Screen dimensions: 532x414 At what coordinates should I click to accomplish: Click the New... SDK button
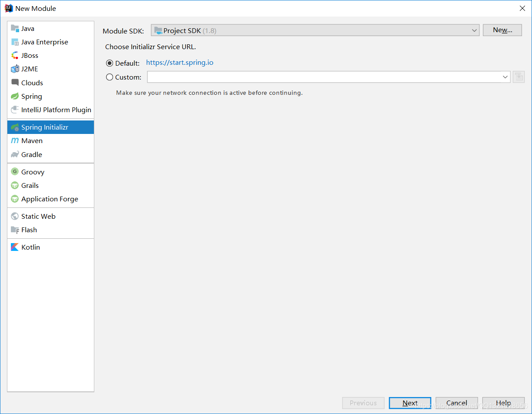pos(502,30)
